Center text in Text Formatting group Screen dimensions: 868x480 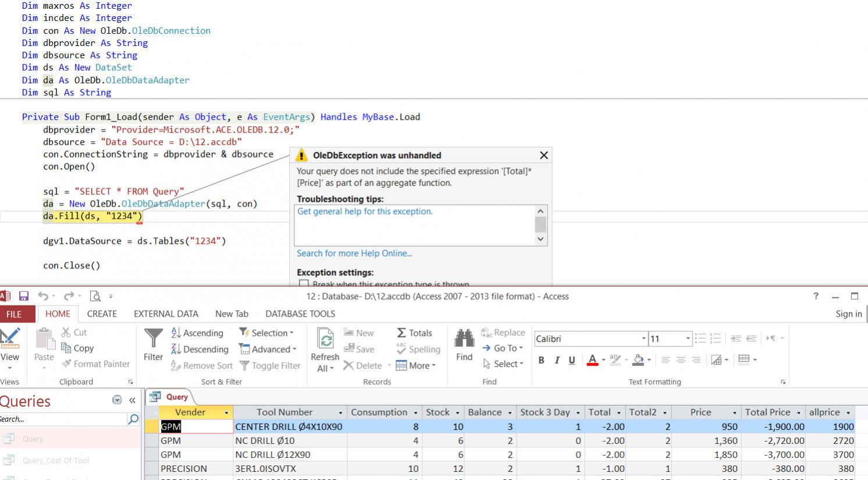tap(681, 360)
